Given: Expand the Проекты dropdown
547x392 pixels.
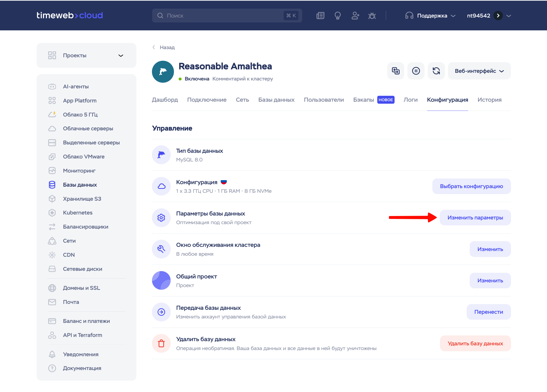Looking at the screenshot, I should coord(86,55).
